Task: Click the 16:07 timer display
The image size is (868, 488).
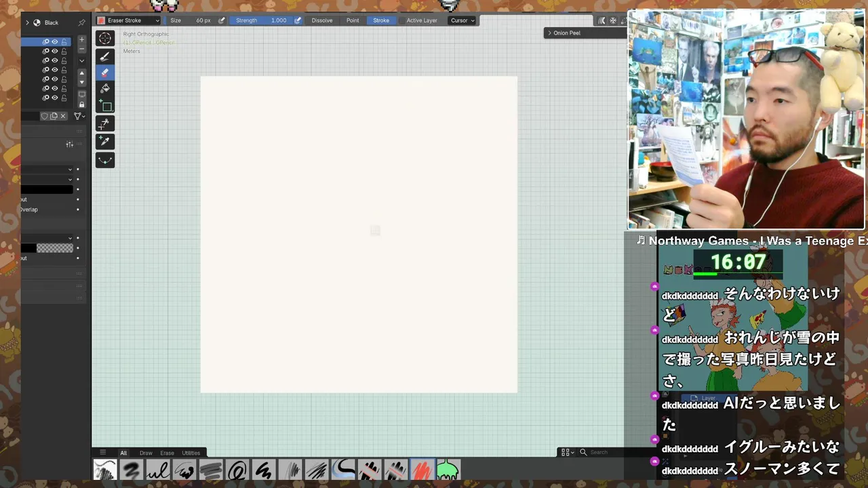Action: [x=738, y=262]
